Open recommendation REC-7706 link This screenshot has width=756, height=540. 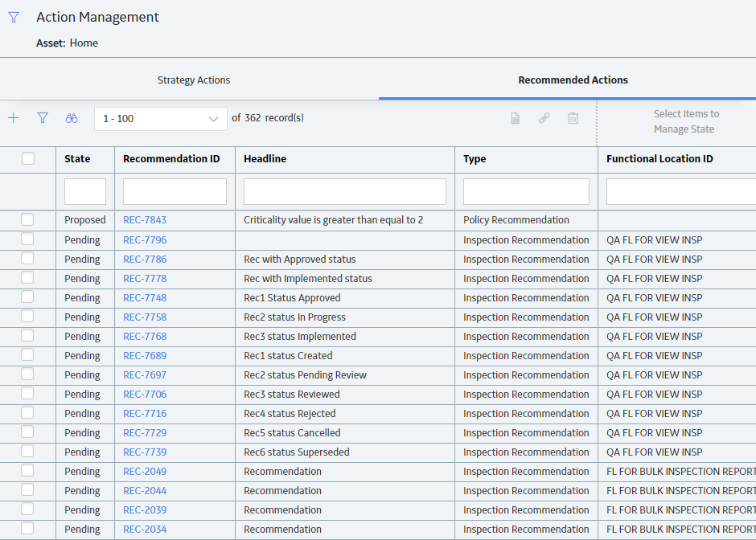tap(145, 394)
